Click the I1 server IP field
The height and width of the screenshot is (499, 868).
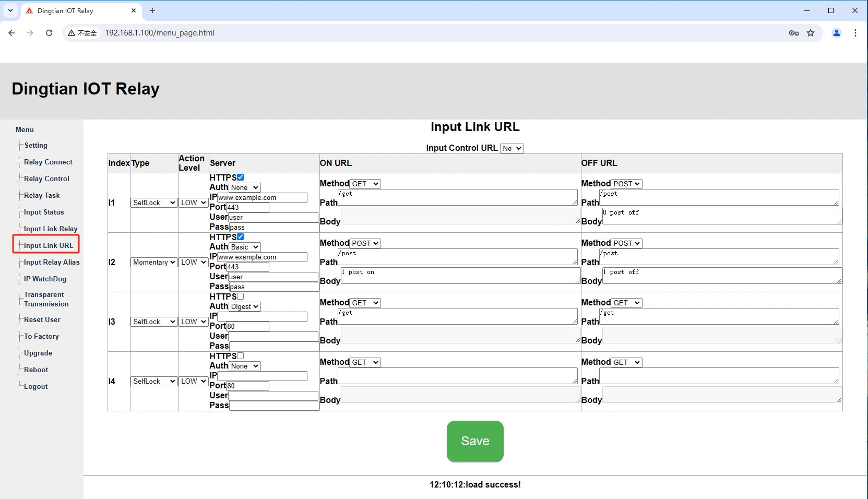tap(262, 198)
